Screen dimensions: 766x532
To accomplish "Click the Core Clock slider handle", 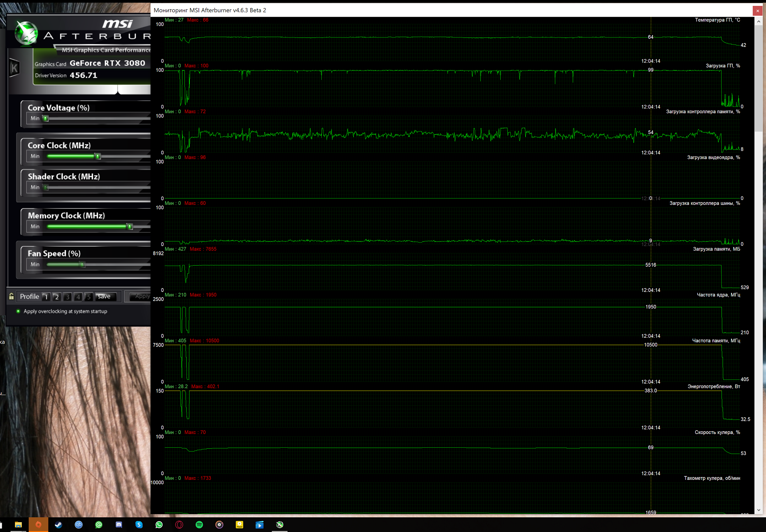I will click(x=98, y=156).
